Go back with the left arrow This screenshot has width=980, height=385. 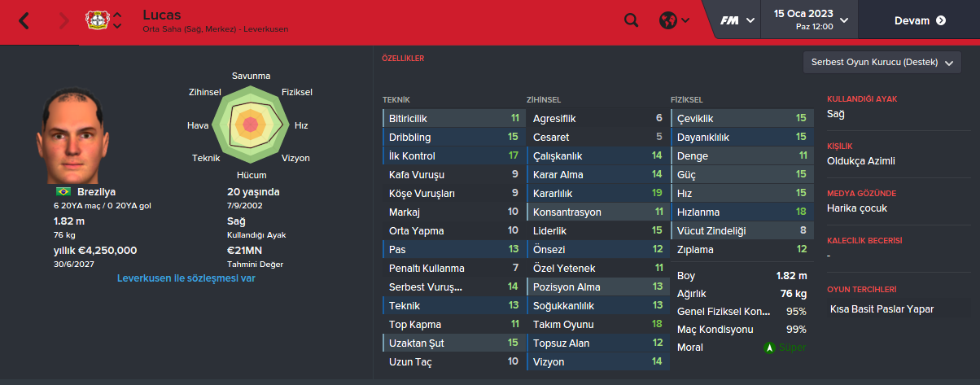pyautogui.click(x=24, y=20)
